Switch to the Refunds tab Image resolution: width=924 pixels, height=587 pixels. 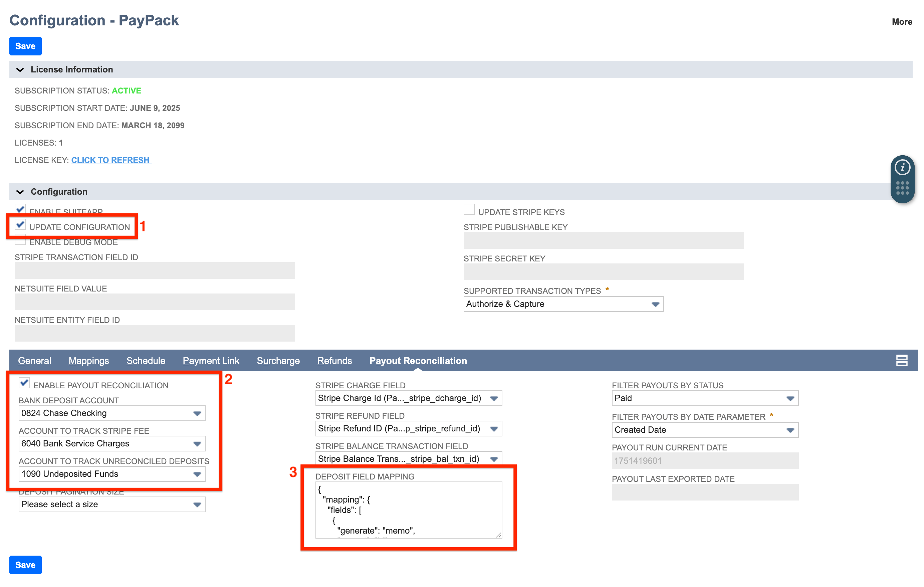[334, 361]
